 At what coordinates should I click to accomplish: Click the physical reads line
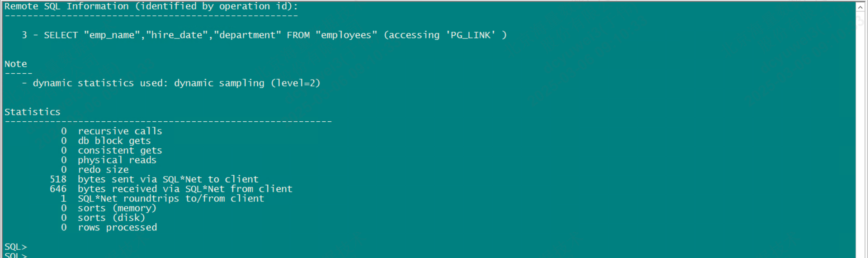117,160
